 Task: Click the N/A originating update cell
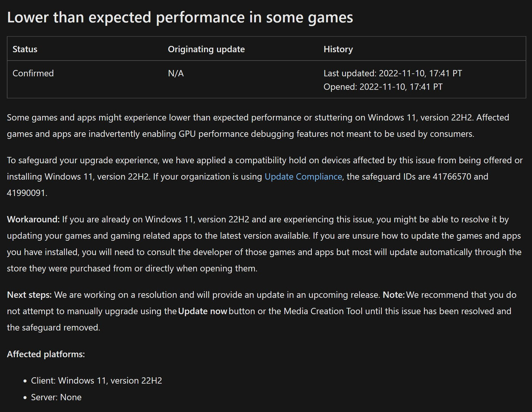coord(176,73)
